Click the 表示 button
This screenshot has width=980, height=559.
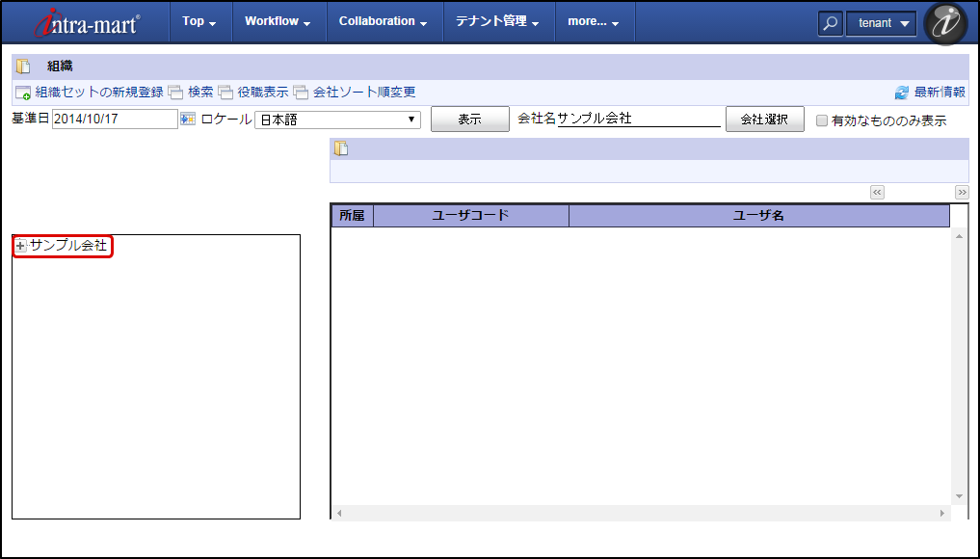(x=469, y=120)
